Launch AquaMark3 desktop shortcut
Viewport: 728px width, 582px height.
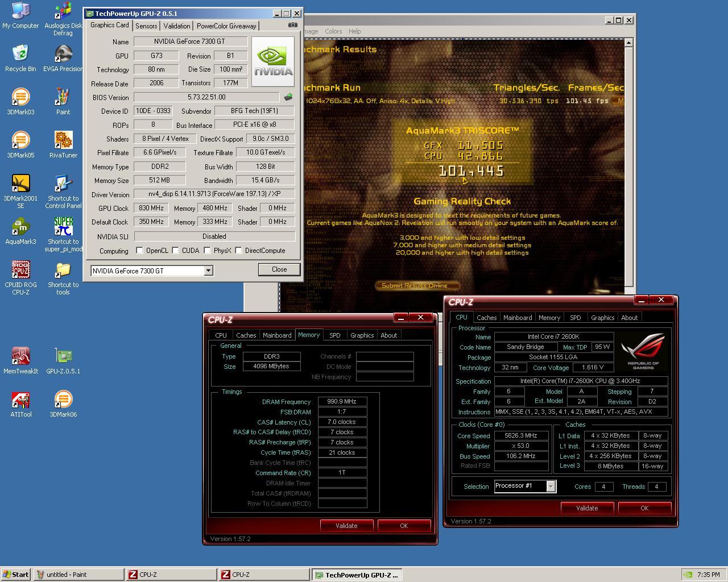[20, 231]
